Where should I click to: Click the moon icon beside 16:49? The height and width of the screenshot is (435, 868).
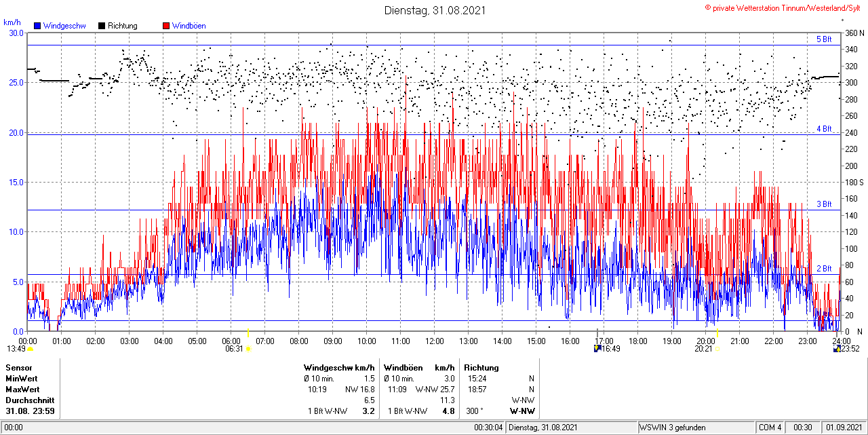click(x=597, y=348)
